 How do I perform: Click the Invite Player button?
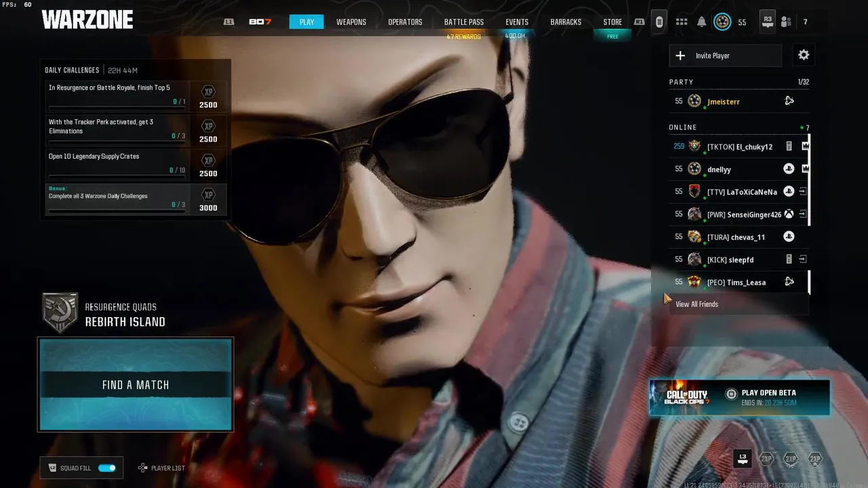coord(725,56)
